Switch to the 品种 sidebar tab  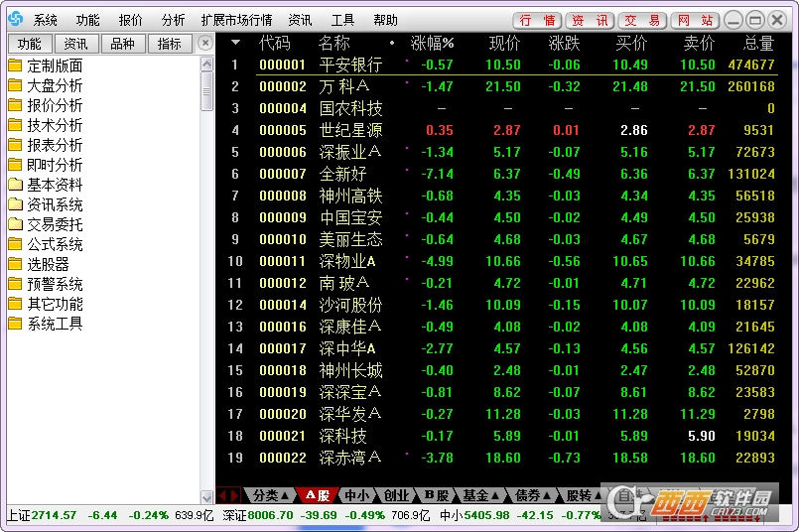(123, 44)
